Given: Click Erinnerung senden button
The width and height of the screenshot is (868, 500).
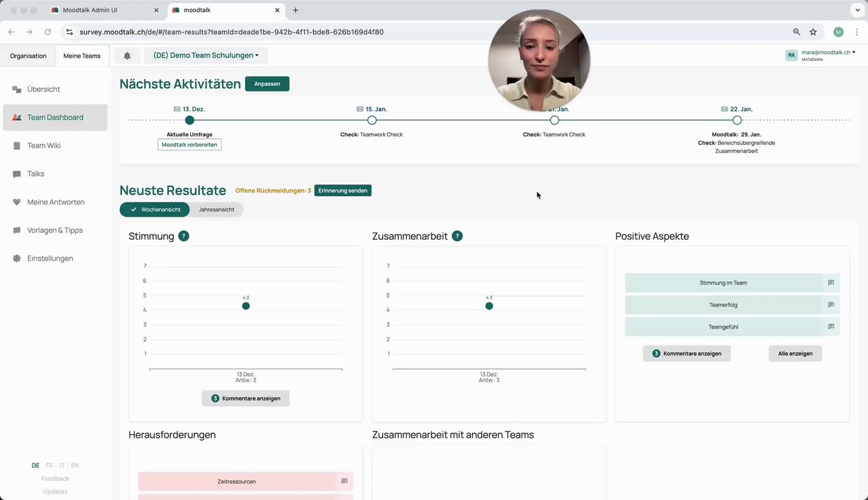Looking at the screenshot, I should (x=343, y=190).
